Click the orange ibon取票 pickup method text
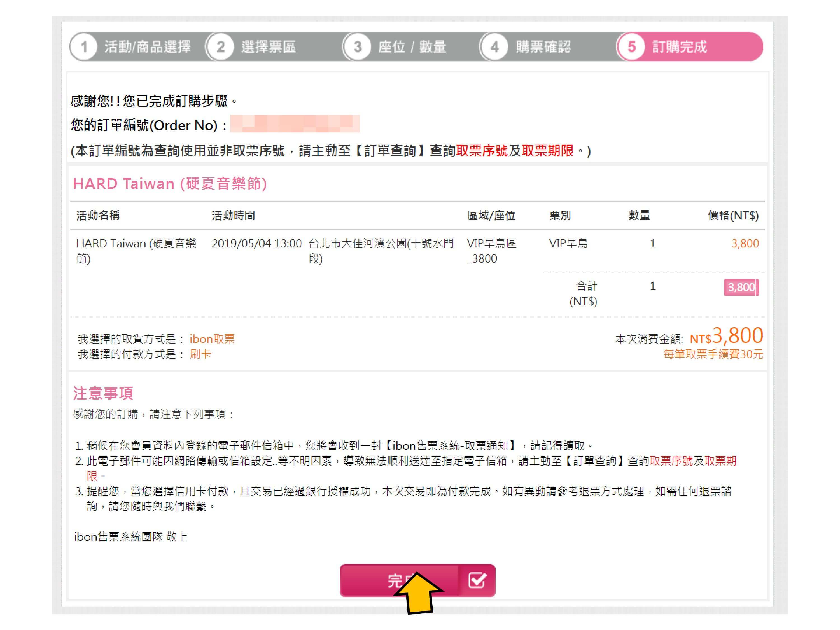The height and width of the screenshot is (630, 840). tap(212, 339)
